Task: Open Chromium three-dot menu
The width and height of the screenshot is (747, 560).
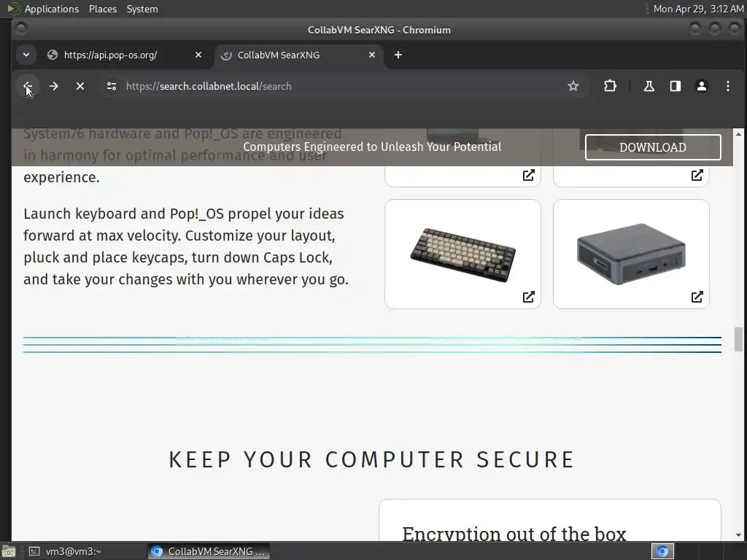Action: click(x=727, y=86)
